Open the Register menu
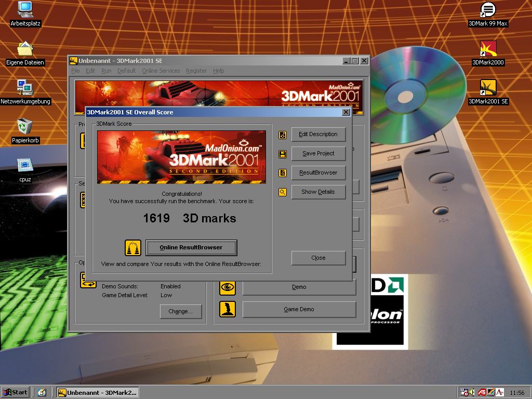 [x=196, y=71]
